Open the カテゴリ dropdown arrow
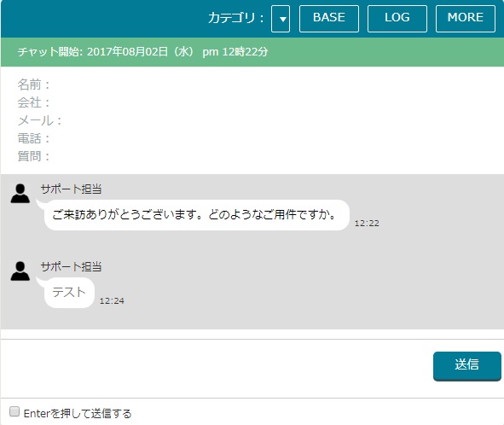The height and width of the screenshot is (425, 504). pyautogui.click(x=281, y=19)
